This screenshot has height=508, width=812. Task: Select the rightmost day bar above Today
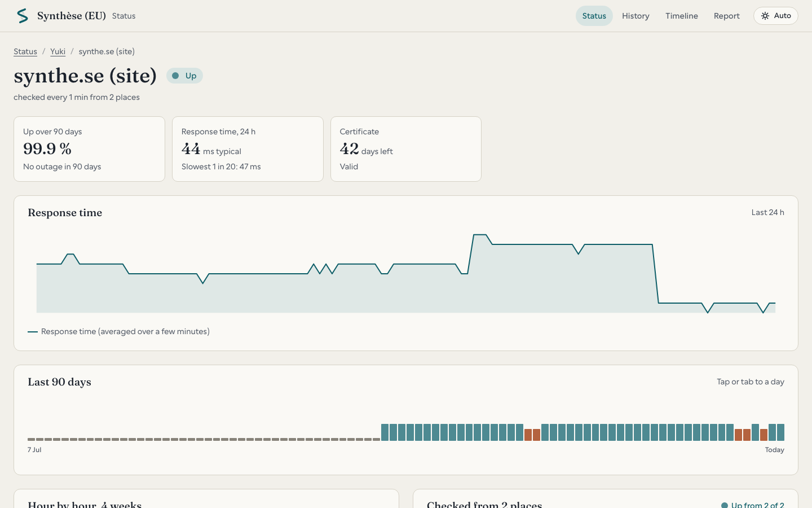(x=780, y=432)
